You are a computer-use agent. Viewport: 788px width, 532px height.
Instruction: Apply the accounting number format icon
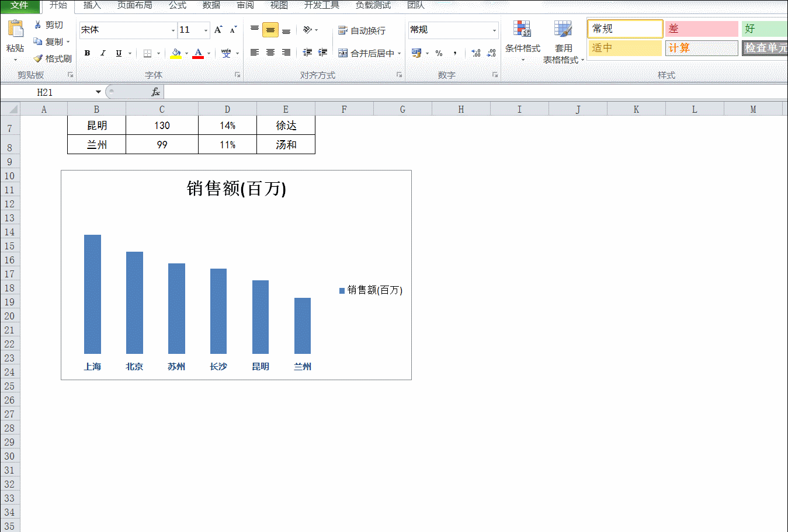[x=416, y=53]
